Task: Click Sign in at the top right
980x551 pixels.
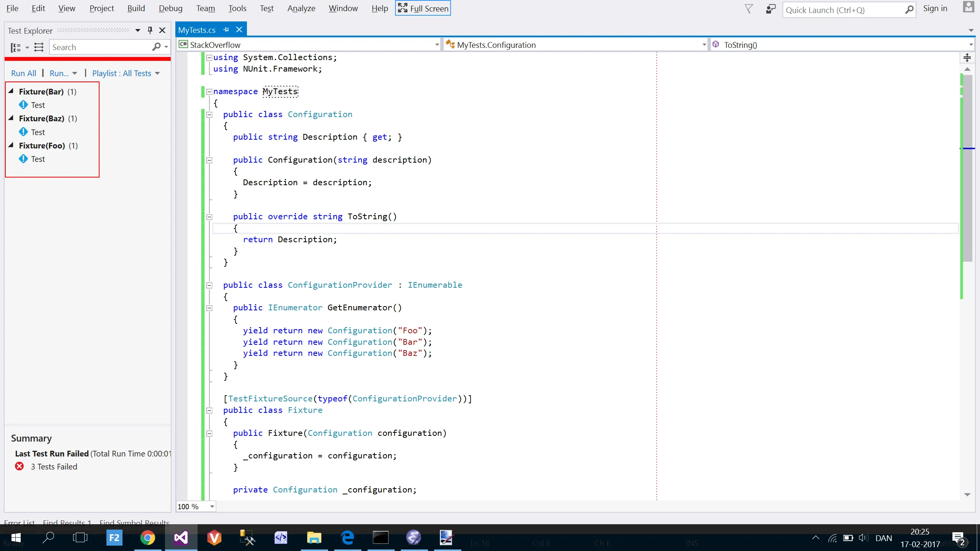Action: (x=935, y=8)
